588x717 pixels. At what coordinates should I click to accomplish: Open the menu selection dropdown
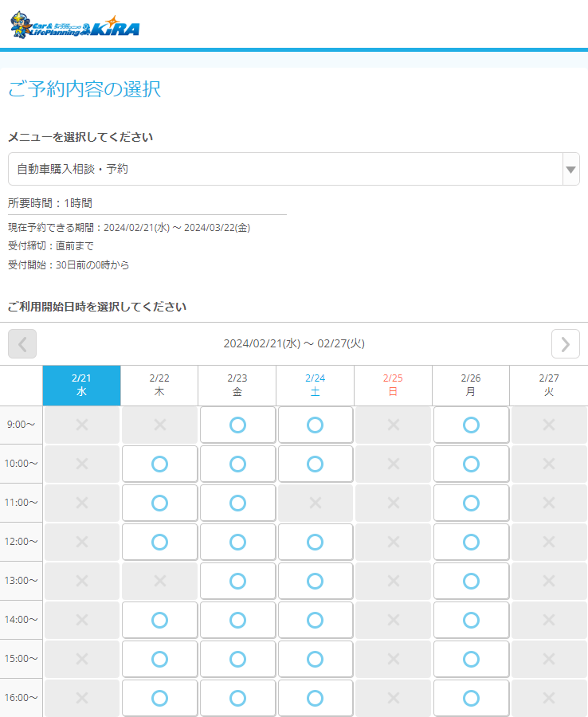(x=285, y=169)
